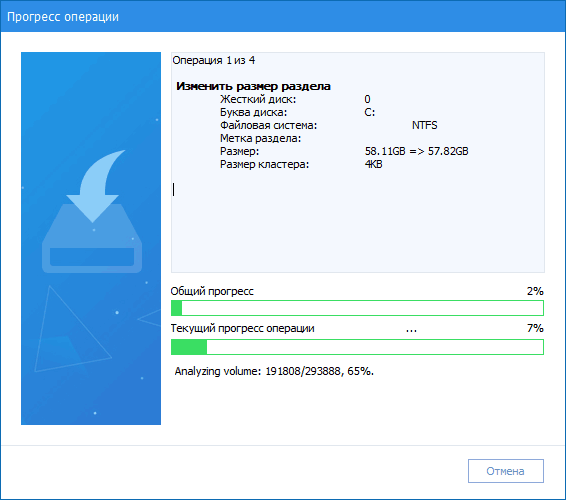This screenshot has width=566, height=500.
Task: Click the 'Файловая система:' label
Action: 269,125
